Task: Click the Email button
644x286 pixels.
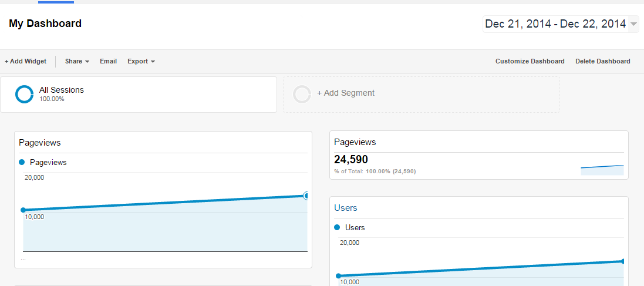Action: click(x=109, y=61)
